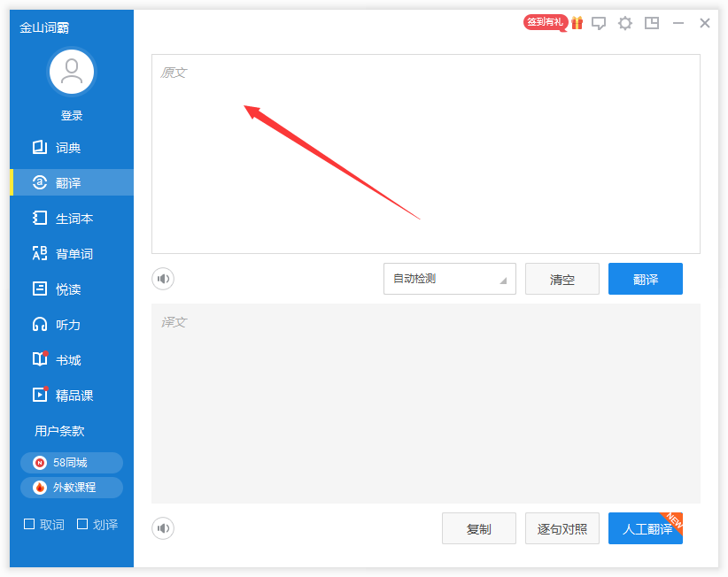Click the 58同城 promo pill

(x=72, y=463)
